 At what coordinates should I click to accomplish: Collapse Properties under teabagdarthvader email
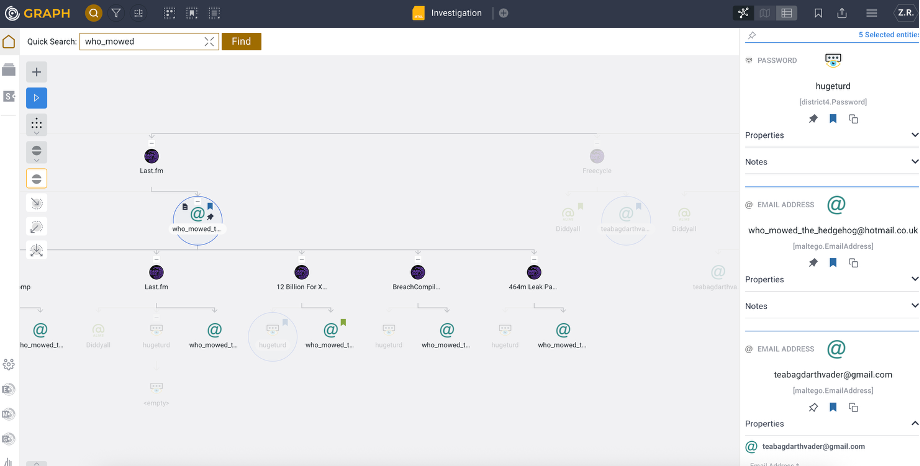tap(831, 424)
